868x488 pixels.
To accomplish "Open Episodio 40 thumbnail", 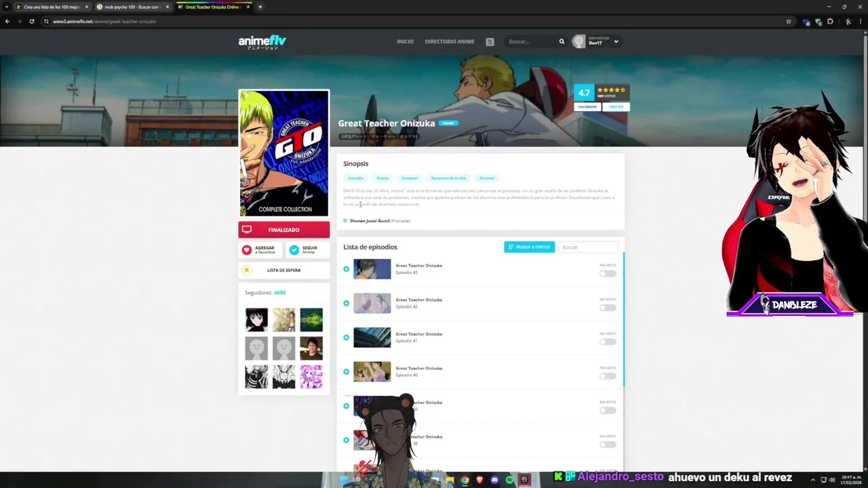I will click(x=372, y=371).
